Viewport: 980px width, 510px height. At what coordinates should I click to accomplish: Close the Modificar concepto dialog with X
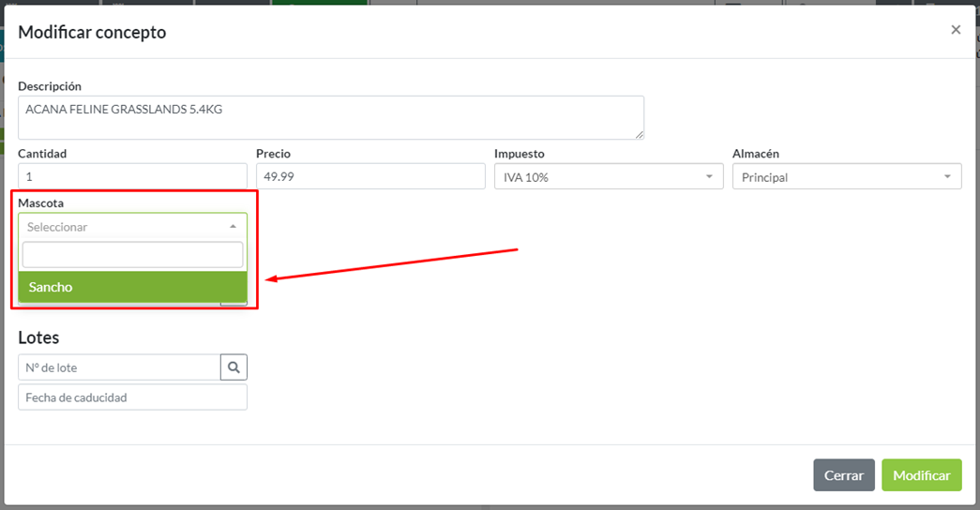956,30
